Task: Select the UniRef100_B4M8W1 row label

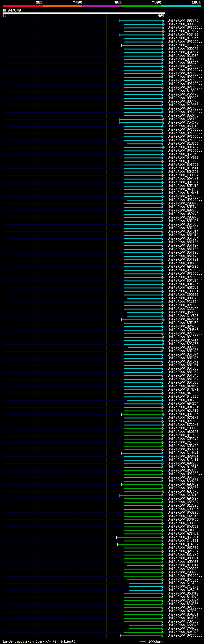Action: coord(183,389)
